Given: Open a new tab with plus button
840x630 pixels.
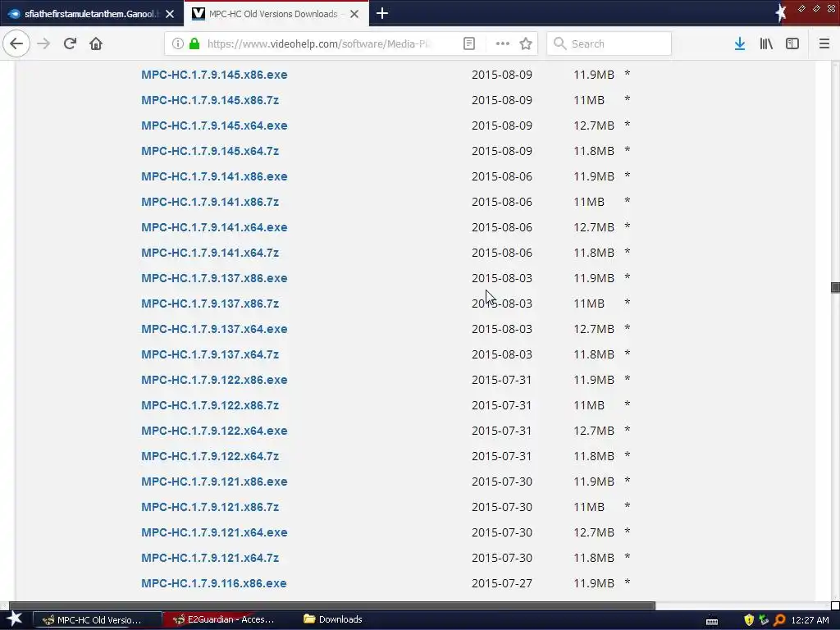Looking at the screenshot, I should (382, 13).
